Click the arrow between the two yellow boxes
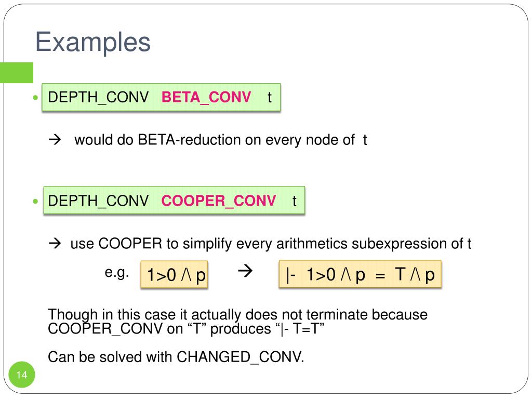Image resolution: width=532 pixels, height=399 pixels. [245, 271]
